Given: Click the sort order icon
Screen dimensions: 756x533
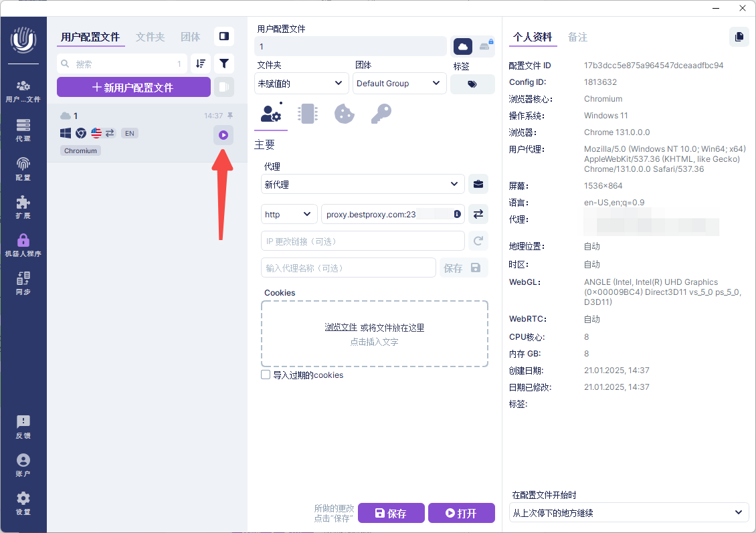Looking at the screenshot, I should (200, 64).
